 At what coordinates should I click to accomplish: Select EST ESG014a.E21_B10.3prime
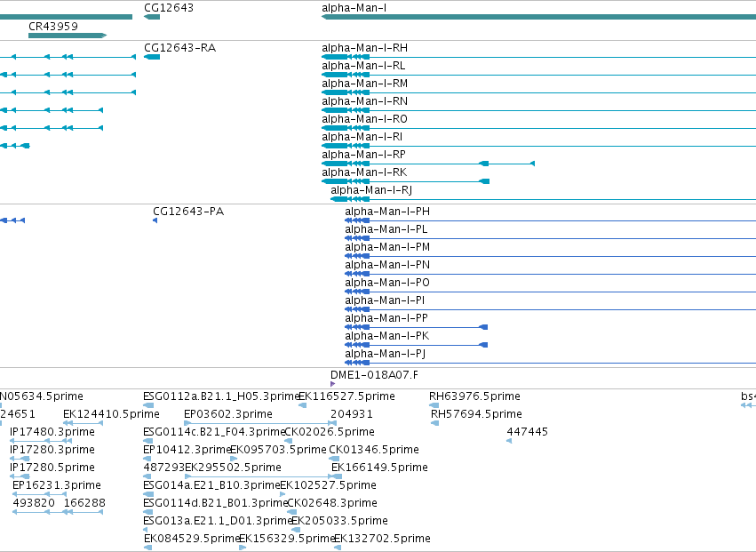(211, 486)
